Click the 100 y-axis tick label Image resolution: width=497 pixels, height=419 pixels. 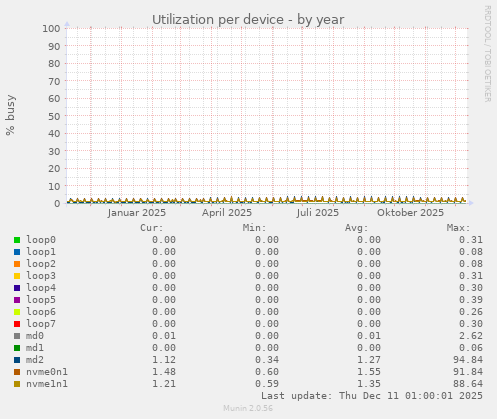(51, 28)
